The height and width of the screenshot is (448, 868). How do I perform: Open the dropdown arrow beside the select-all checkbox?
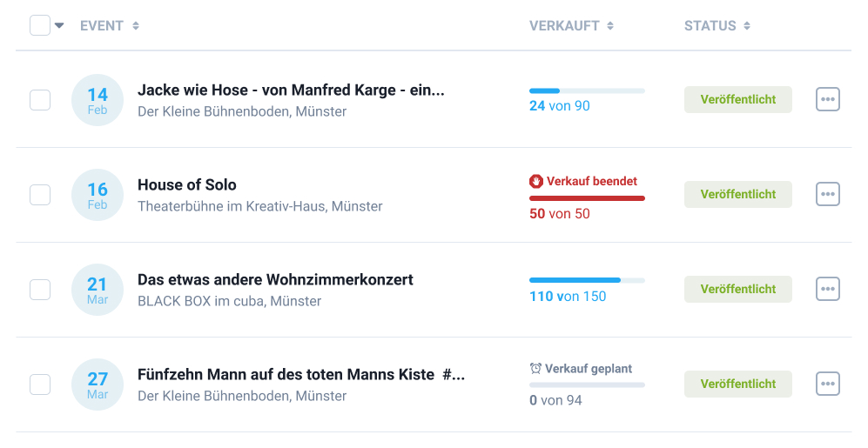tap(59, 25)
